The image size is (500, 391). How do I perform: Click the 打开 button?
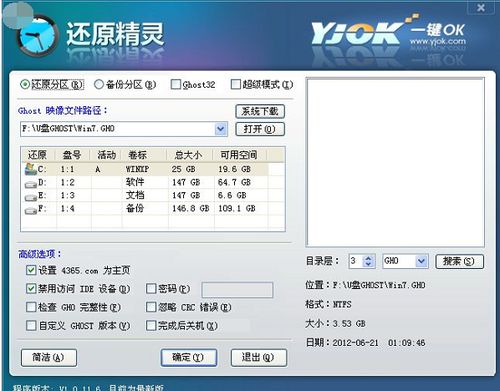[x=260, y=129]
